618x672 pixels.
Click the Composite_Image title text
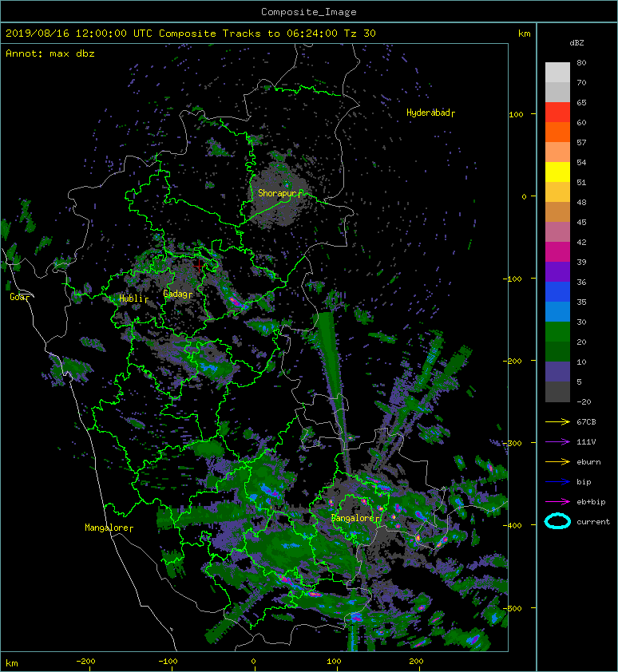(309, 12)
